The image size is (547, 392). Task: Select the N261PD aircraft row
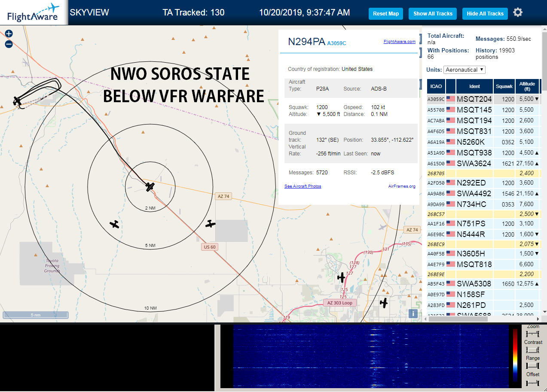483,305
